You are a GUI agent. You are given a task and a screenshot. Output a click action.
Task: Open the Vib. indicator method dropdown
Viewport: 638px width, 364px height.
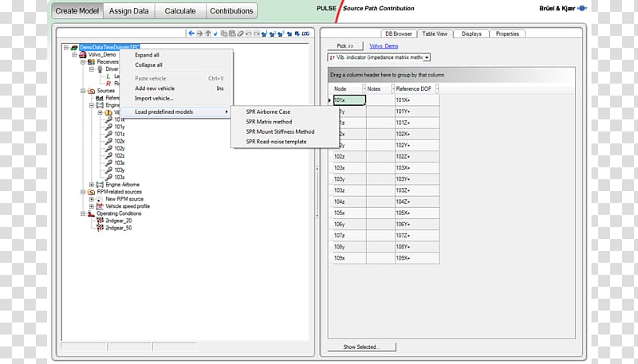(x=427, y=57)
